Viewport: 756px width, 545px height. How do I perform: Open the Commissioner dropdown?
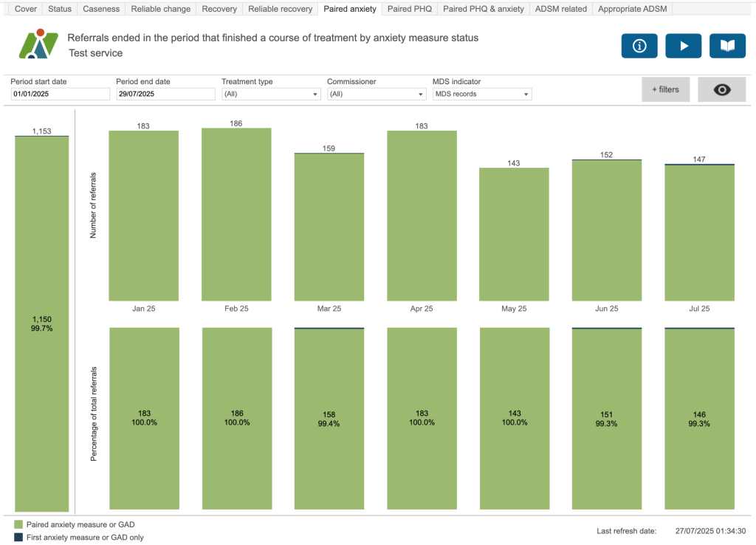pyautogui.click(x=376, y=95)
